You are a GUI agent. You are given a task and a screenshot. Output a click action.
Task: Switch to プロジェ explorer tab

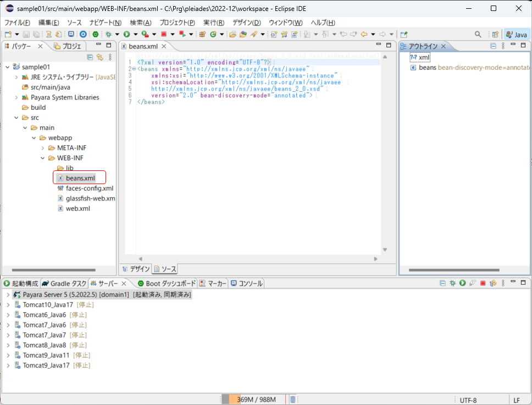(68, 46)
